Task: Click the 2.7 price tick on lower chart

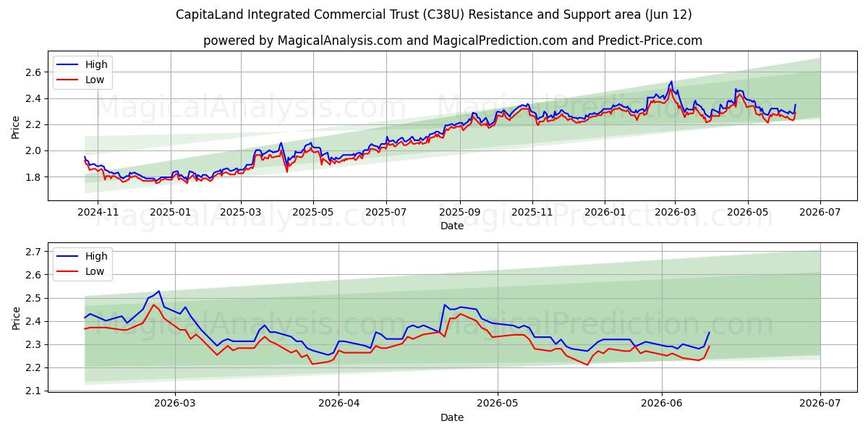Action: 34,252
